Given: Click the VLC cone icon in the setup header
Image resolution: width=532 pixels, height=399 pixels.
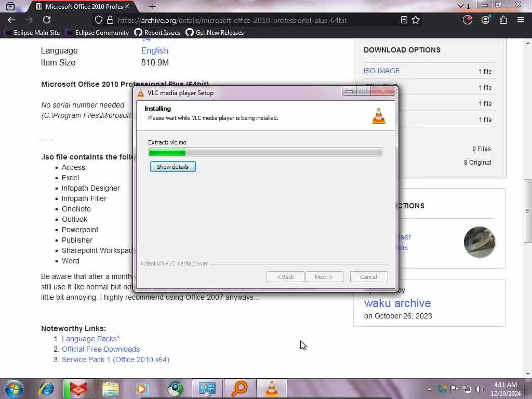Looking at the screenshot, I should click(379, 116).
